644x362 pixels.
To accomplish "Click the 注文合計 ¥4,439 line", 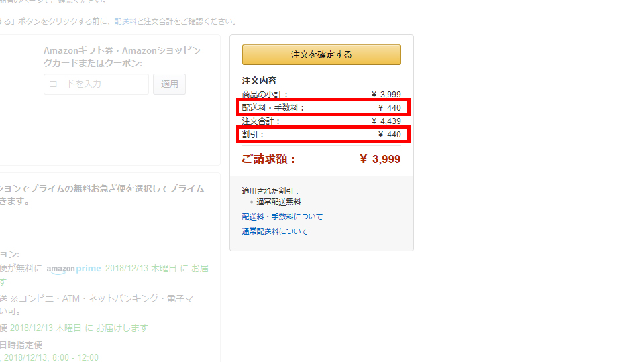I will pyautogui.click(x=321, y=121).
